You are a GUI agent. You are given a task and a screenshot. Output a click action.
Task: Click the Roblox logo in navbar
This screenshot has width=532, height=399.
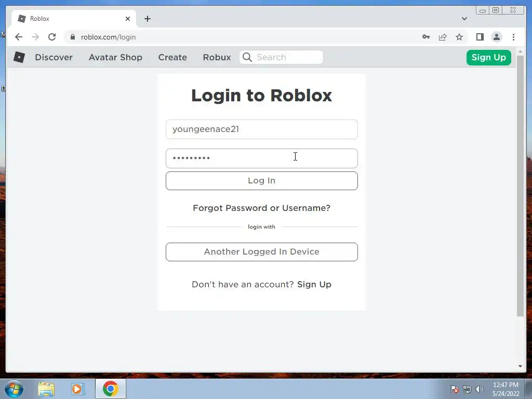pyautogui.click(x=19, y=57)
